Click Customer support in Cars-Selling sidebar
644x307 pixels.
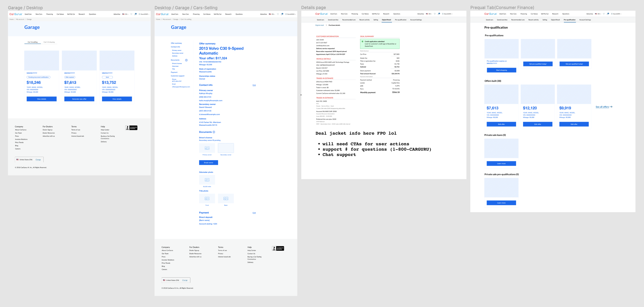click(177, 76)
